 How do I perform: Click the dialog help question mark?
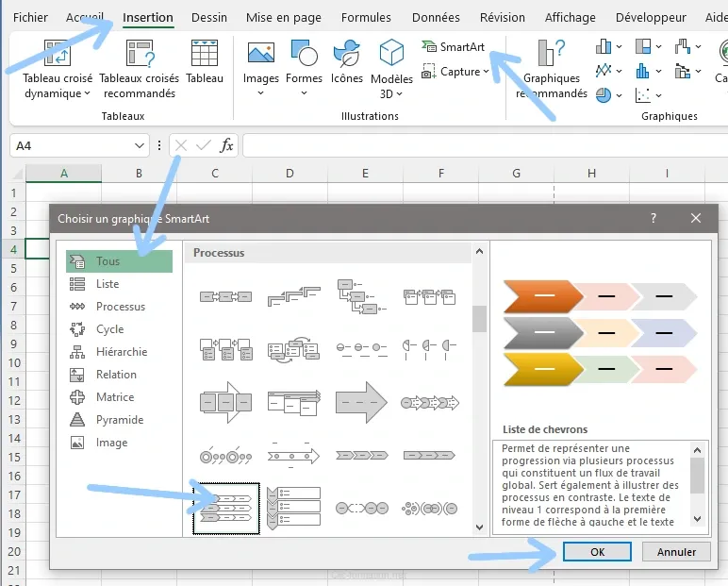point(654,218)
